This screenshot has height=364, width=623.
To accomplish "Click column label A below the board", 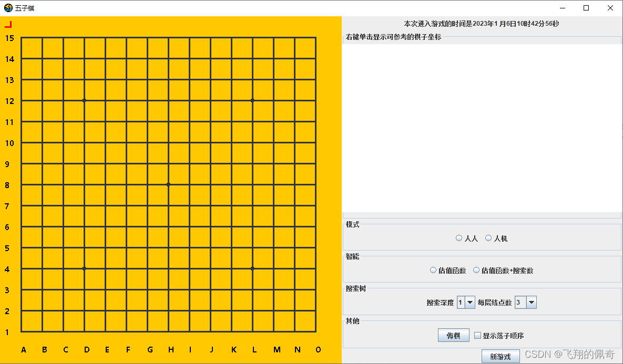I will (24, 350).
